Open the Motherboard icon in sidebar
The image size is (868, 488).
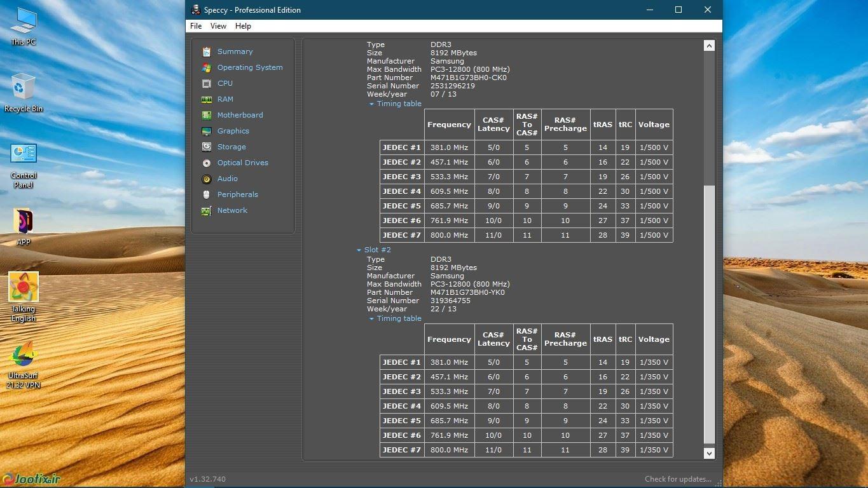206,115
